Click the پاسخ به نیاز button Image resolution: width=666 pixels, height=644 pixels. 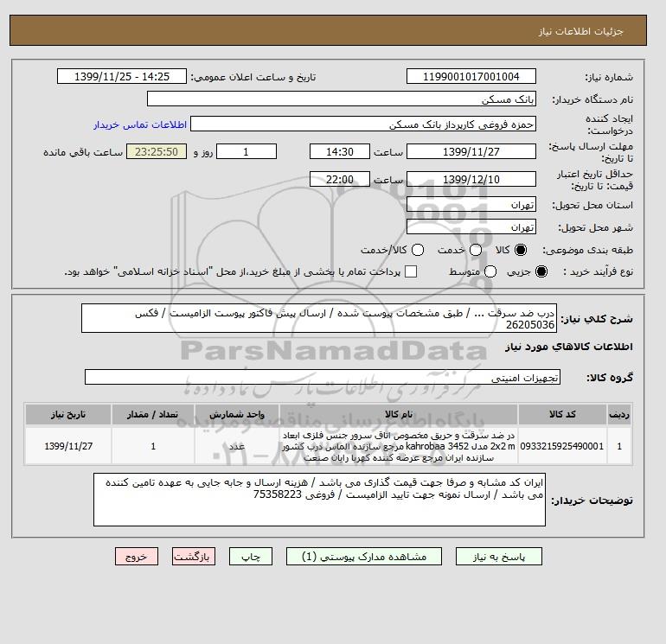coord(499,556)
